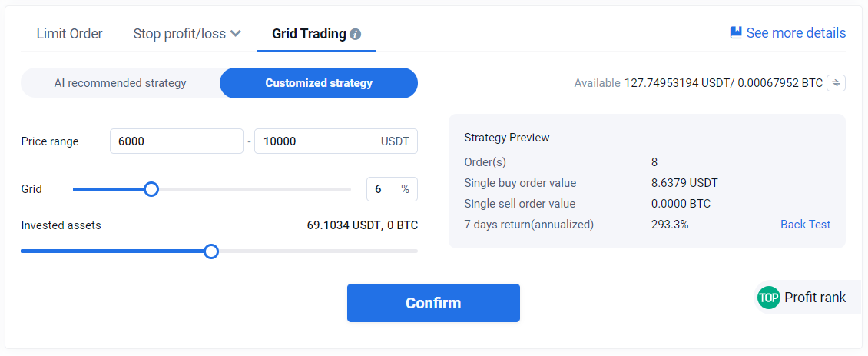This screenshot has width=868, height=356.
Task: Click the Profit rank label
Action: point(814,298)
